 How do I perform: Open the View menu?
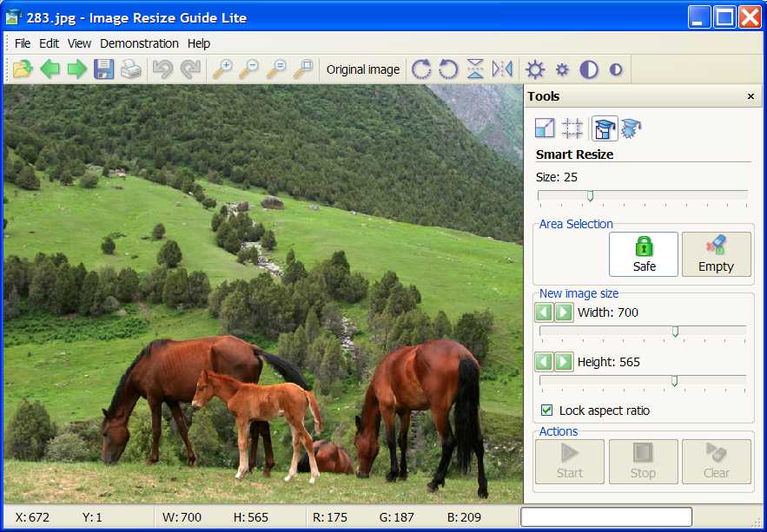click(x=79, y=43)
